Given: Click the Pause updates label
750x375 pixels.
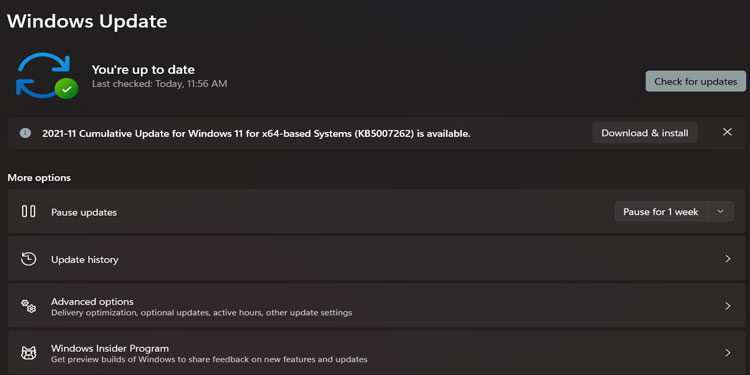Looking at the screenshot, I should click(84, 212).
